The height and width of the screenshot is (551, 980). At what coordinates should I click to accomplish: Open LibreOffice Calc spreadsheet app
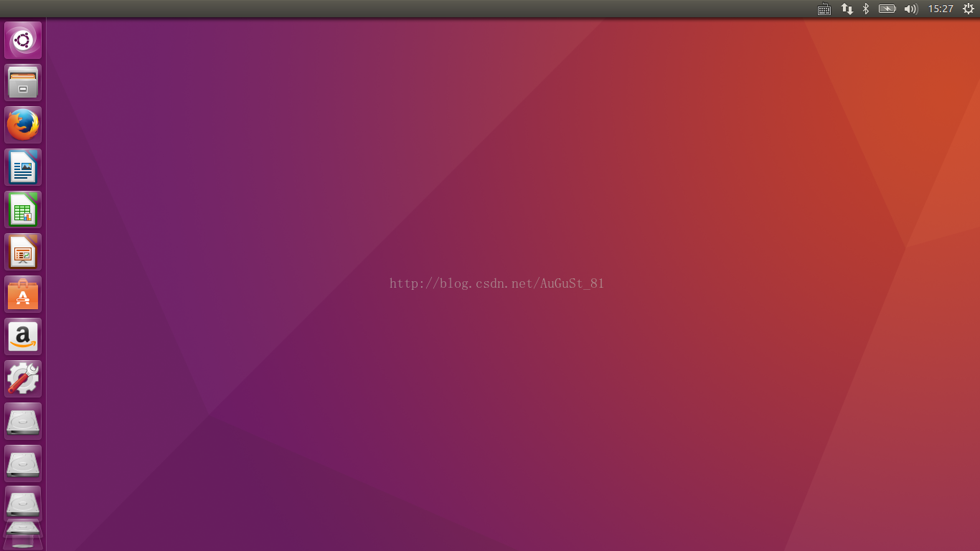tap(23, 209)
